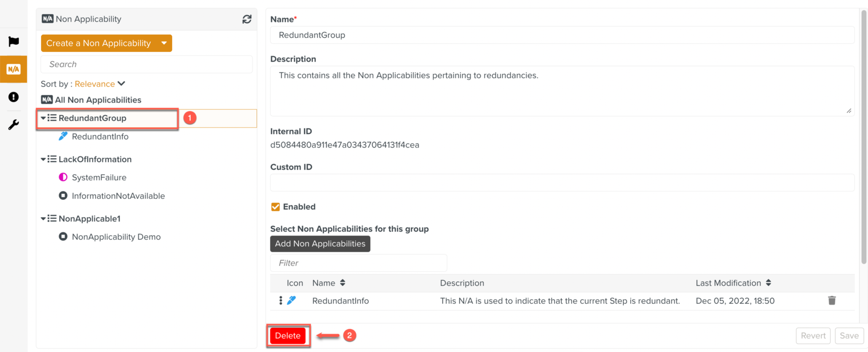This screenshot has width=868, height=352.
Task: Click the flag icon in the sidebar
Action: coord(14,42)
